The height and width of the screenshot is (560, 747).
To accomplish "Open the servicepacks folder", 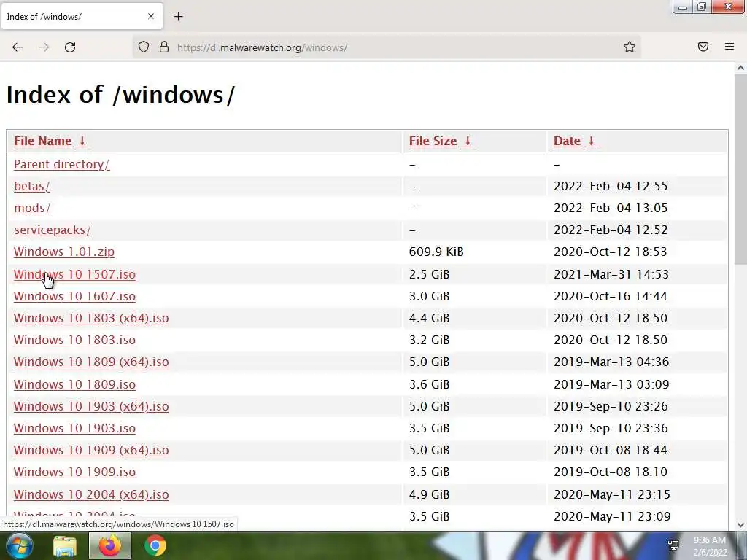I will 53,230.
